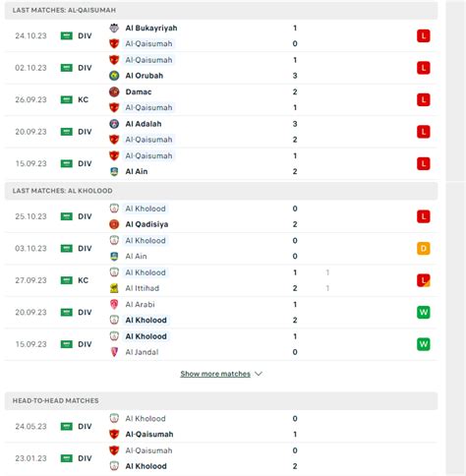Click the Al Orubah team crest icon
Viewport: 466px width, 476px height.
(114, 76)
